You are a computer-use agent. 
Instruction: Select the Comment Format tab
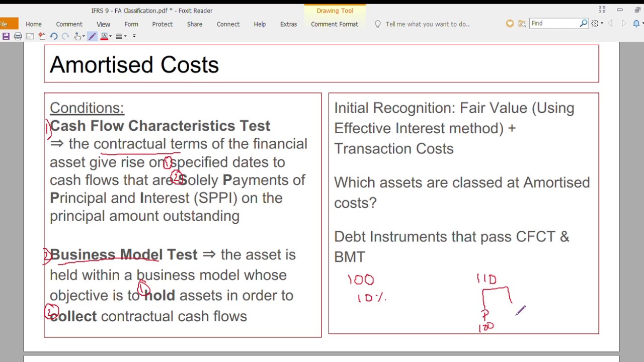point(335,24)
